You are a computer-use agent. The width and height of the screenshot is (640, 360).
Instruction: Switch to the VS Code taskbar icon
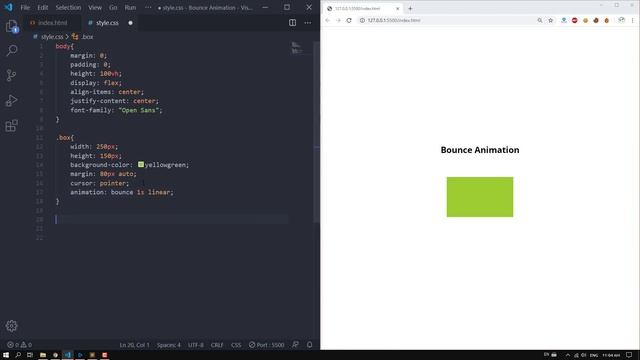tap(68, 355)
